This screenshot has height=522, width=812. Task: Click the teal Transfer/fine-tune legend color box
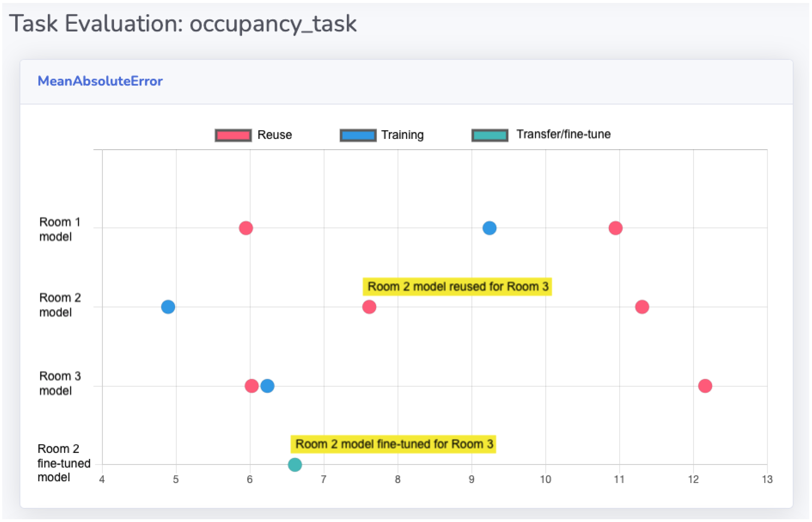[x=490, y=135]
